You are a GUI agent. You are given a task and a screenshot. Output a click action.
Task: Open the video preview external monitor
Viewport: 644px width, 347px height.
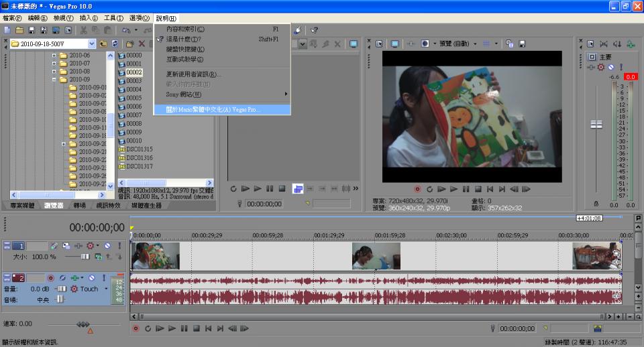(395, 44)
